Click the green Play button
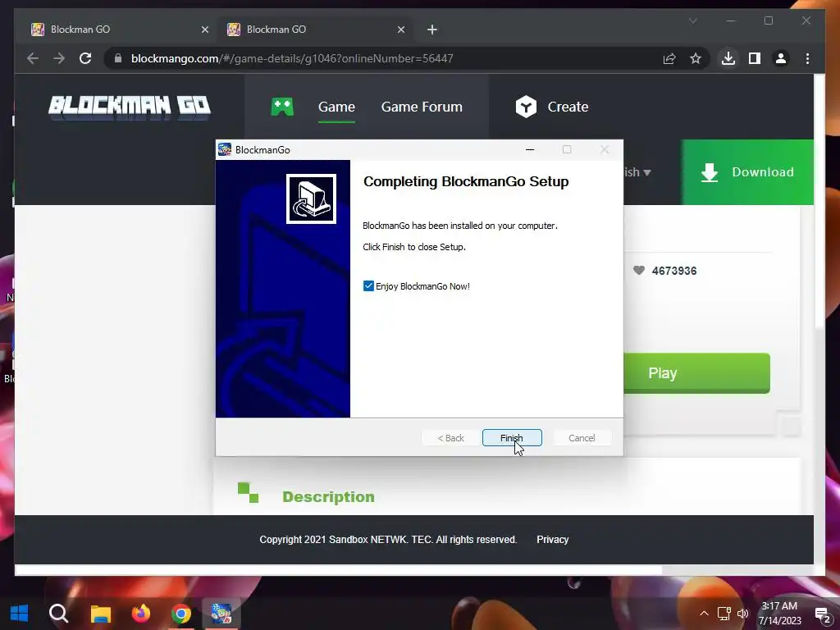 click(696, 373)
